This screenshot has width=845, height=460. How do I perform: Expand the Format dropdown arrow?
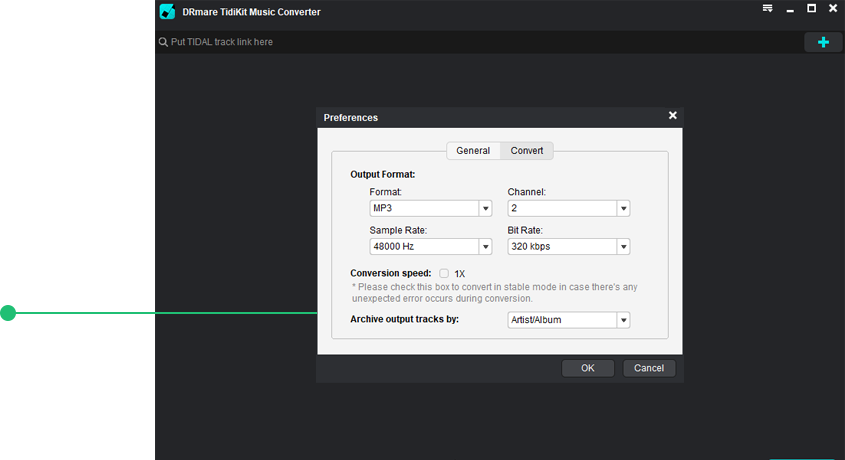486,208
